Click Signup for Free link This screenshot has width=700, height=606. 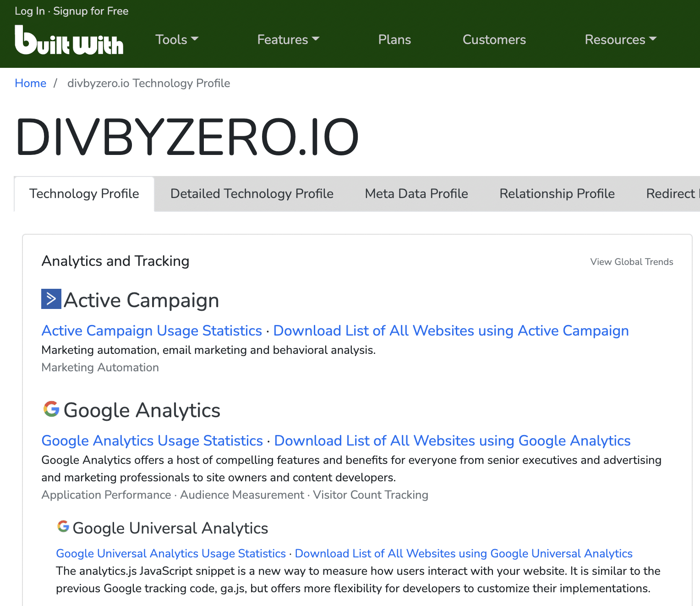91,11
